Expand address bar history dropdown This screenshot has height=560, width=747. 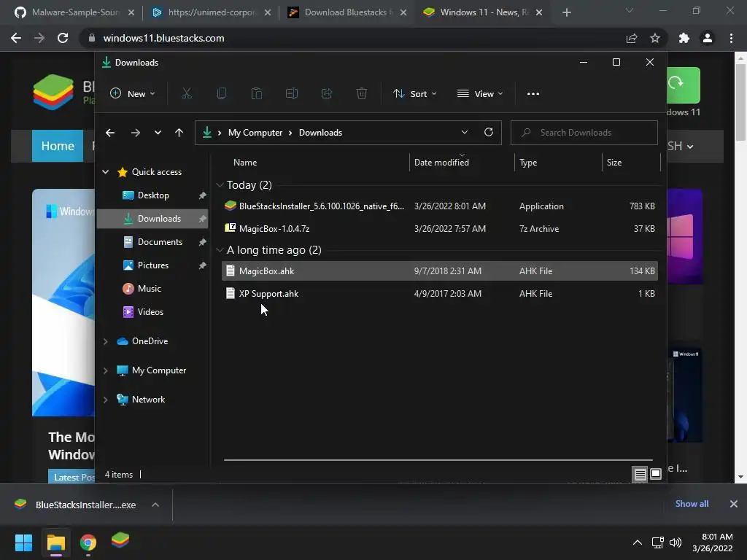tap(465, 133)
